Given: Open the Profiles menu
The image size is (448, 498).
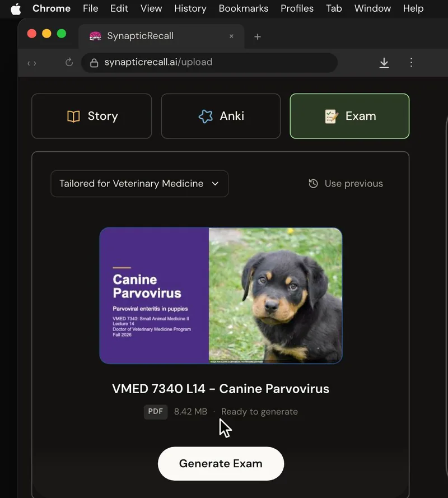Looking at the screenshot, I should tap(297, 8).
